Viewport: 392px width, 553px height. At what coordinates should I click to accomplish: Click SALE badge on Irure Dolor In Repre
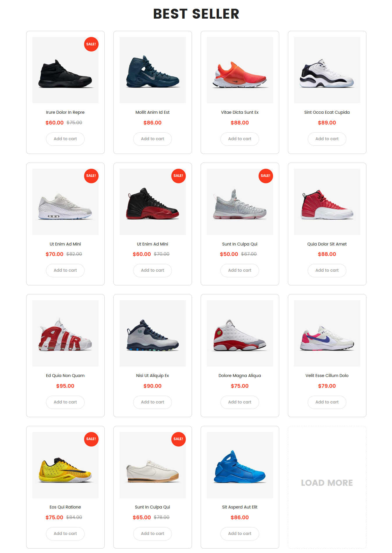click(91, 44)
